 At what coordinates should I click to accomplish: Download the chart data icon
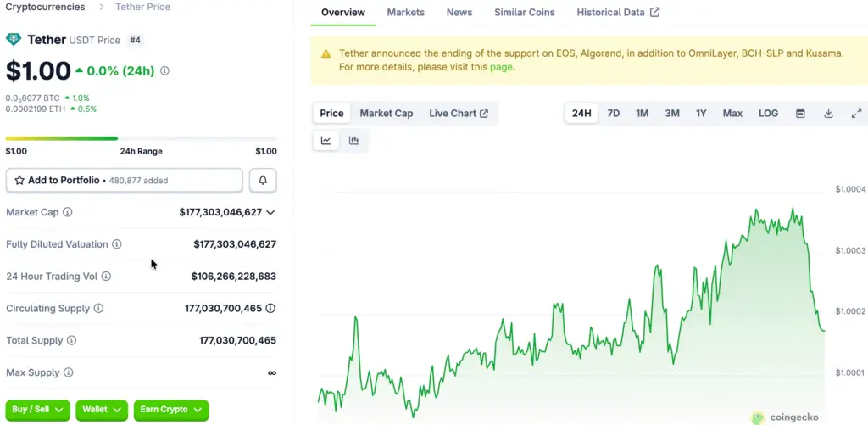pyautogui.click(x=828, y=114)
